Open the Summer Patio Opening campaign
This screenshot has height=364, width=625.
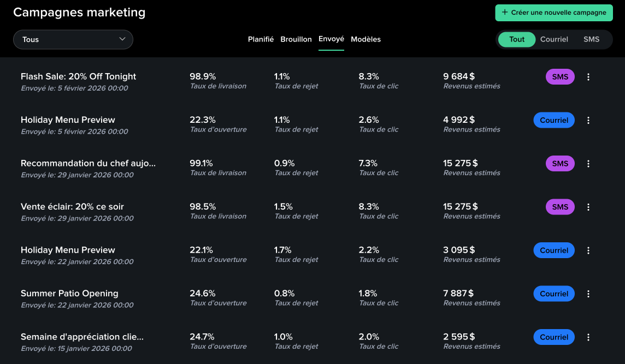coord(69,294)
